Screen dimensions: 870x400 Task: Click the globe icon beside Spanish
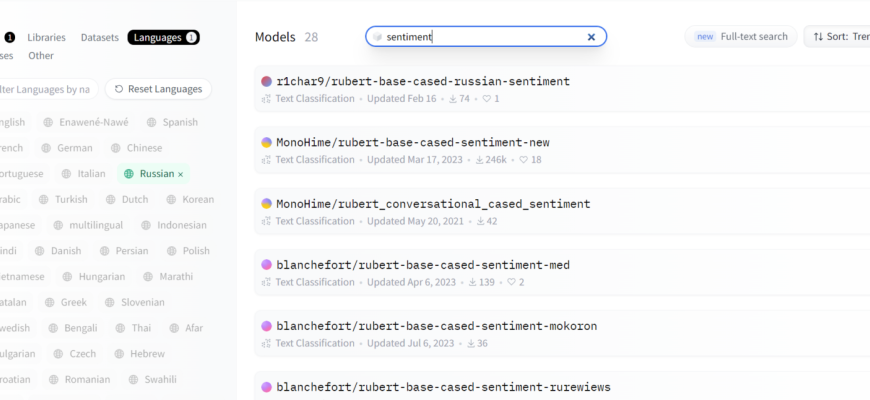tap(152, 122)
